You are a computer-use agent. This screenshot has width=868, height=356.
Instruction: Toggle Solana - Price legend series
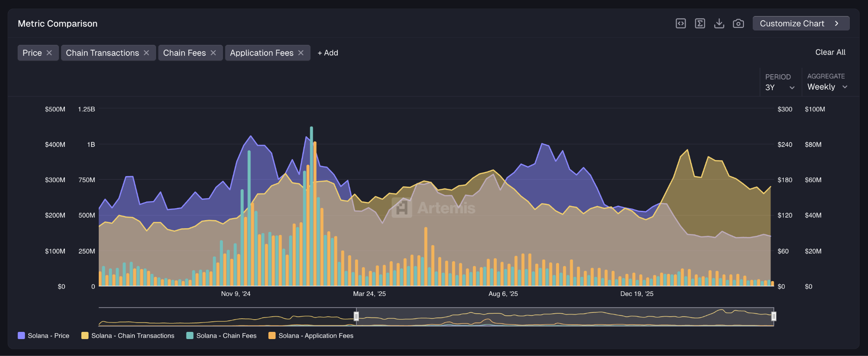click(44, 336)
